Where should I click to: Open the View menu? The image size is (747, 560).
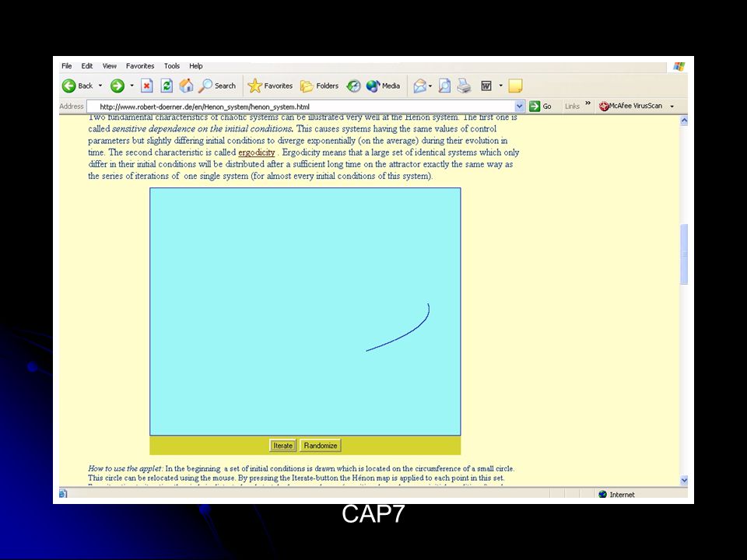[x=109, y=65]
